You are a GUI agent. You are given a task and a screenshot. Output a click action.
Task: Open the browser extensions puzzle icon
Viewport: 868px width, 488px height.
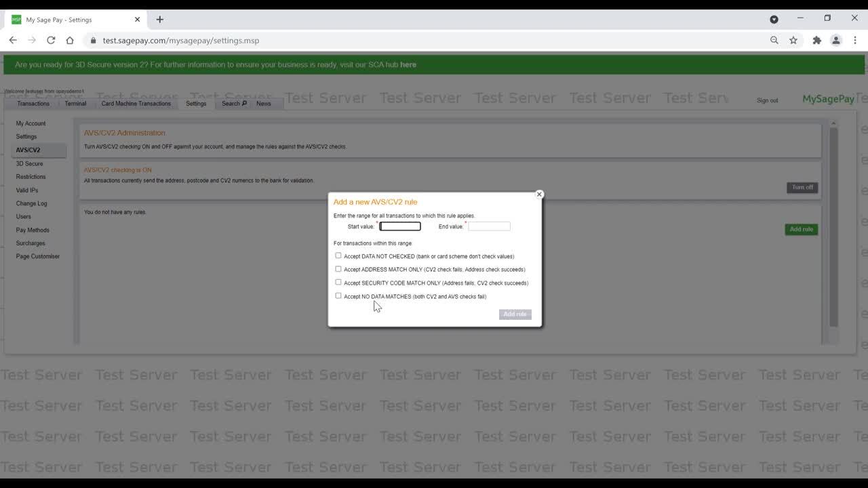(x=817, y=41)
